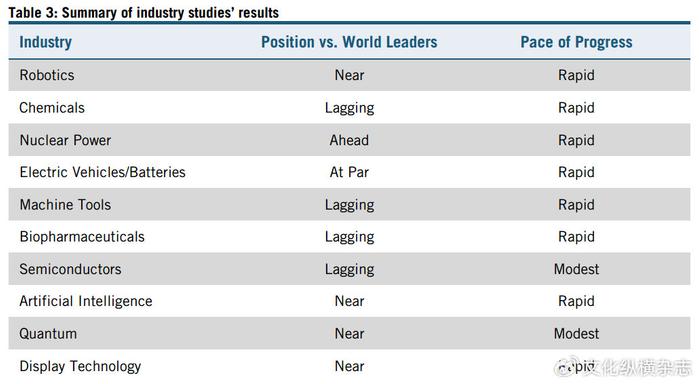
Task: Click 'Modest' in the Quantum row
Action: (576, 334)
